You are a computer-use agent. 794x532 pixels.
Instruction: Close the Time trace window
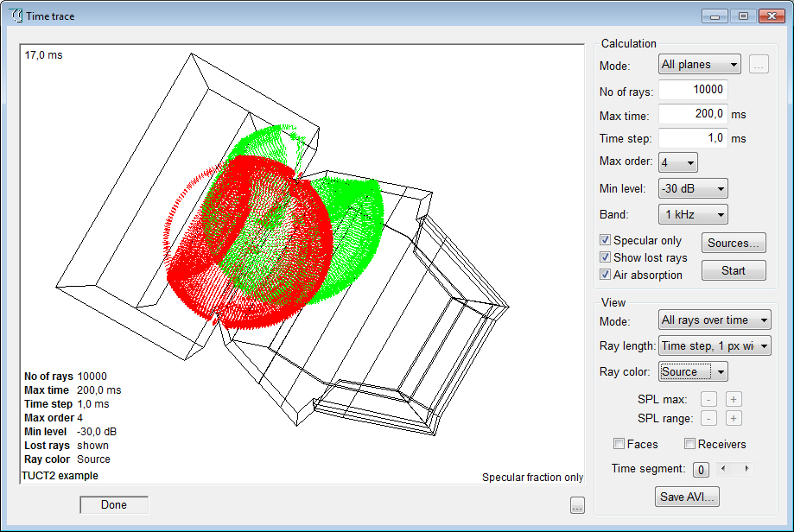772,16
